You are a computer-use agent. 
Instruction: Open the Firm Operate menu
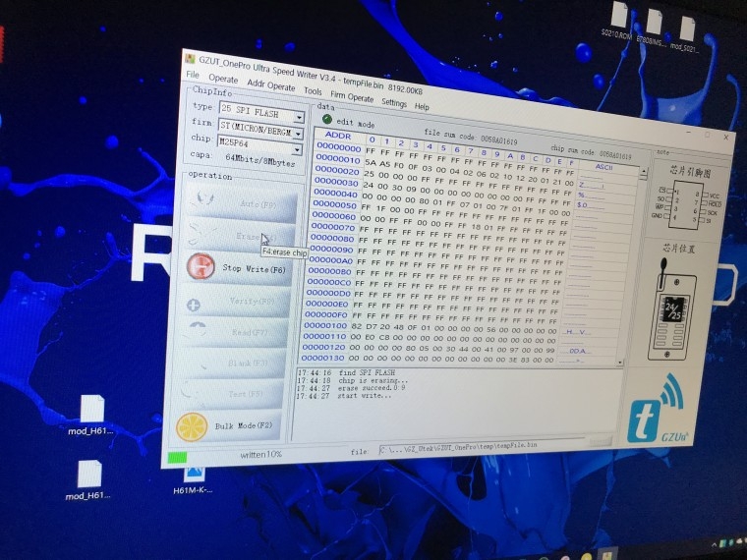pos(352,96)
